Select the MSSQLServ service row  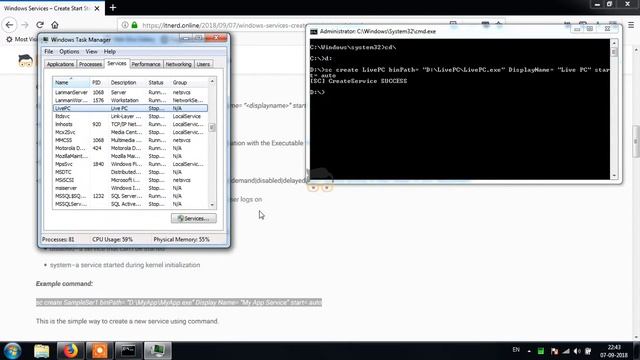(130, 204)
